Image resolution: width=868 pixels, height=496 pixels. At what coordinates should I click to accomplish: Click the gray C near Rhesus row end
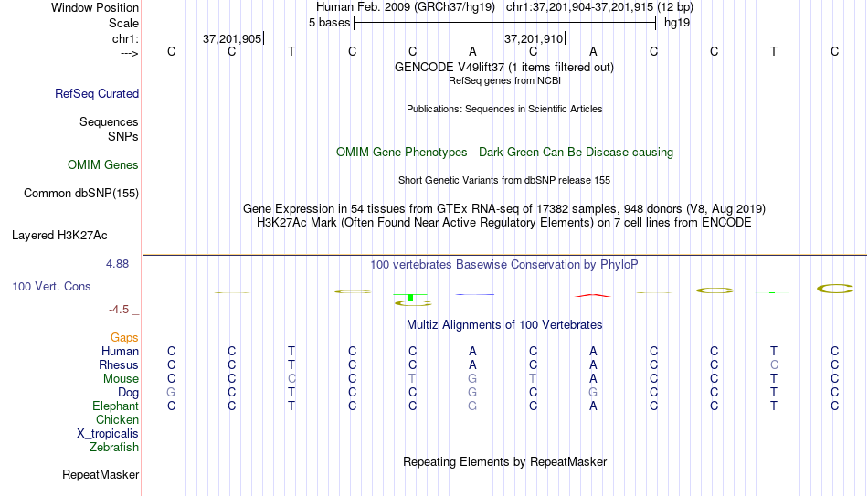point(774,365)
